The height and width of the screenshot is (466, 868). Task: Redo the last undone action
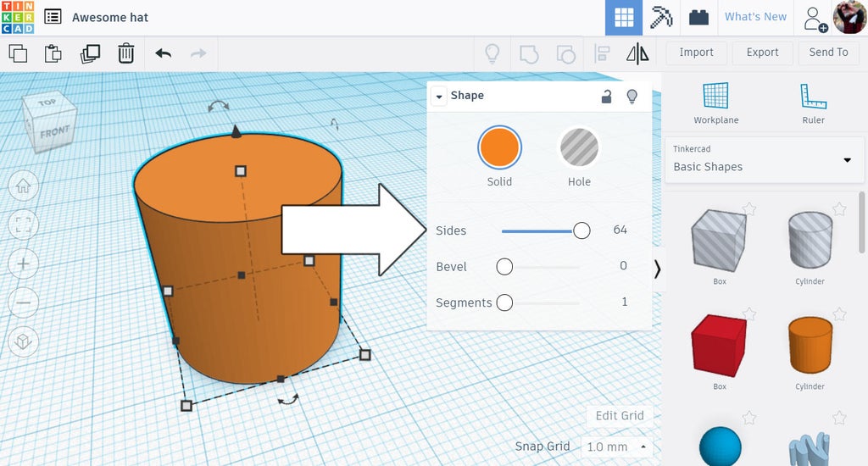[198, 53]
